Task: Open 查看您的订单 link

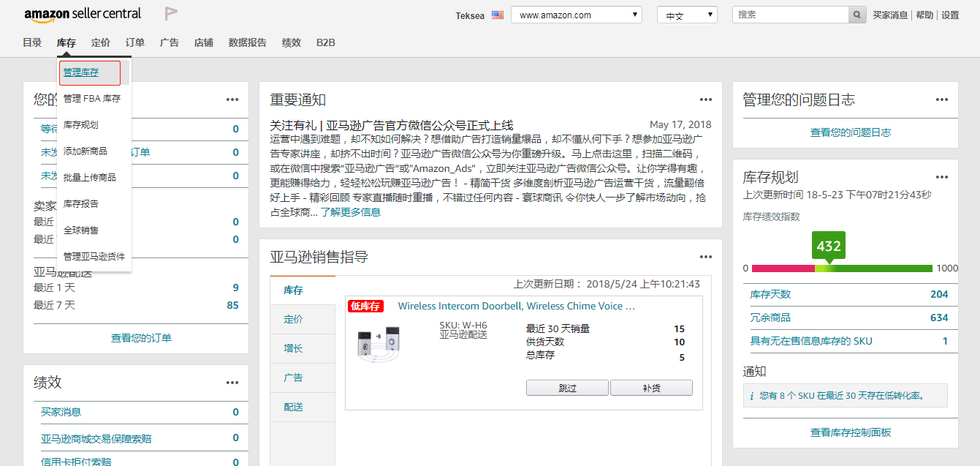Action: coord(141,338)
